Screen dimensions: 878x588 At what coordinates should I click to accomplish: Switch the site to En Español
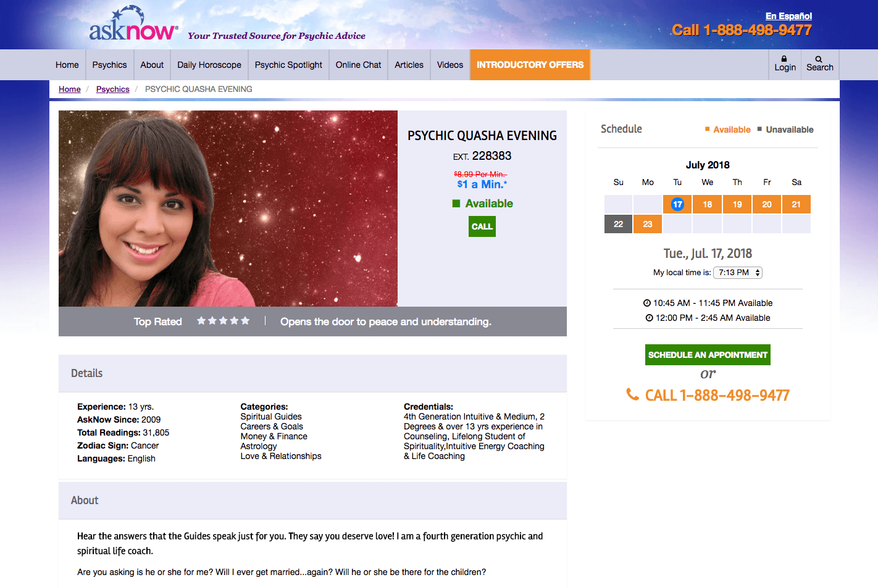[x=788, y=16]
